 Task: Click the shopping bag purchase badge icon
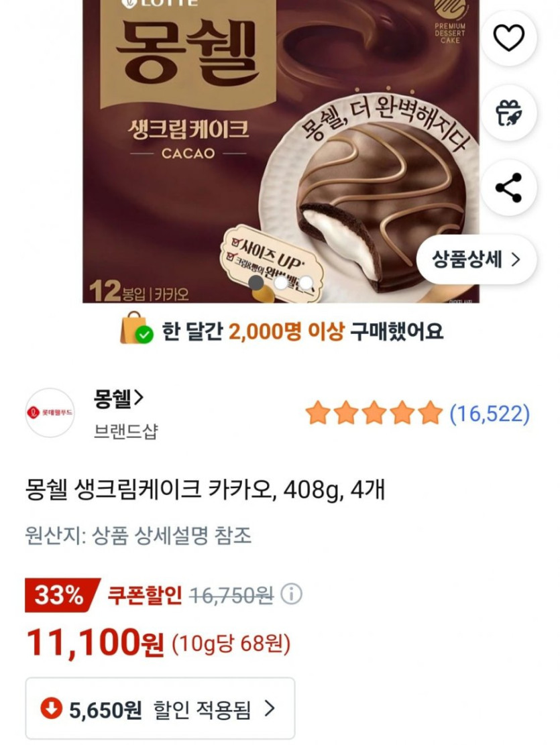pos(136,329)
